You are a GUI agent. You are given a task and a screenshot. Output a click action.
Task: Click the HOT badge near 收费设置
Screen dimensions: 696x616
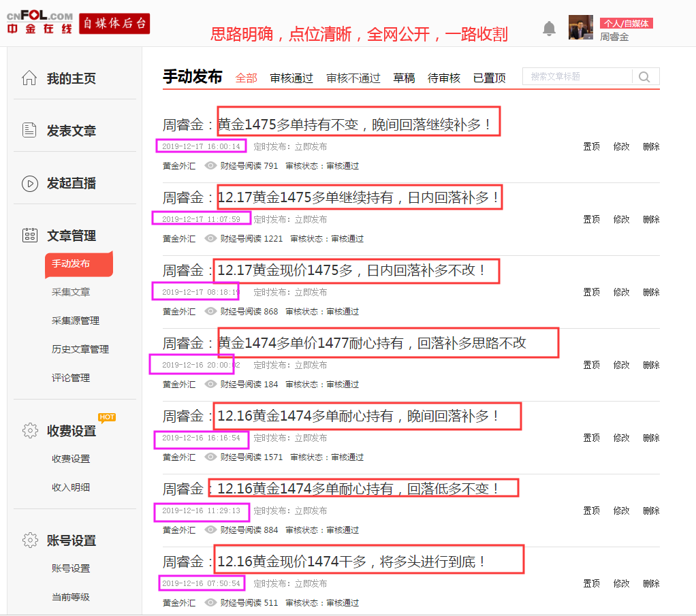click(x=107, y=417)
